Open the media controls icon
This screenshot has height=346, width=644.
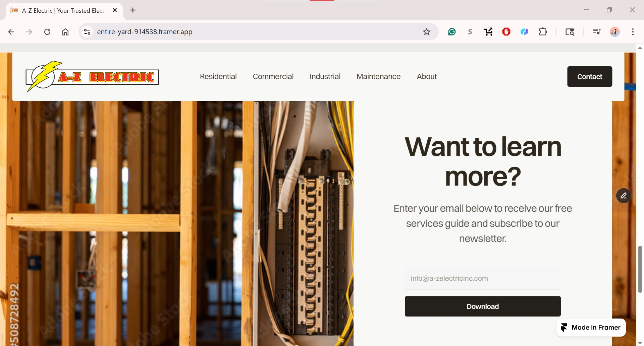[596, 32]
